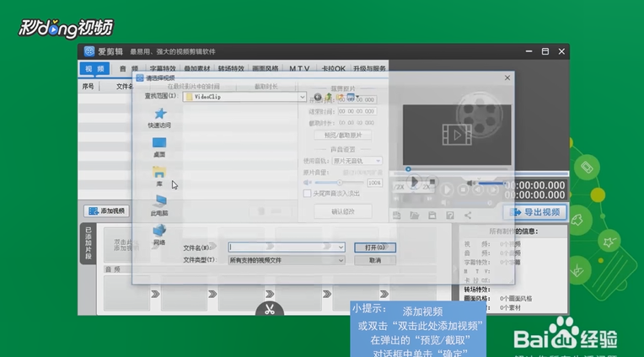The height and width of the screenshot is (357, 644).
Task: Adjust the 原片音量 volume slider
Action: tap(339, 183)
